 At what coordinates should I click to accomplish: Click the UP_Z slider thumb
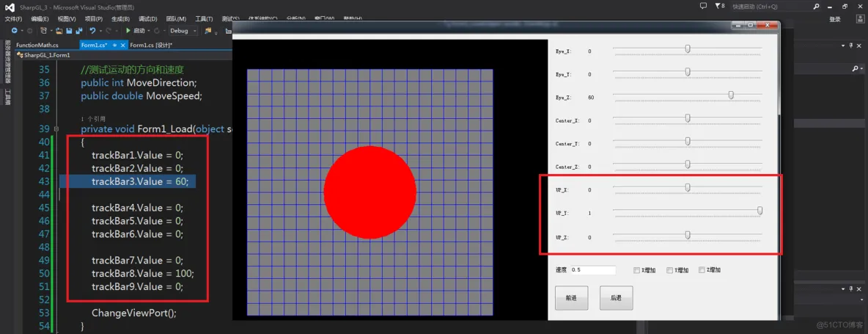tap(688, 235)
